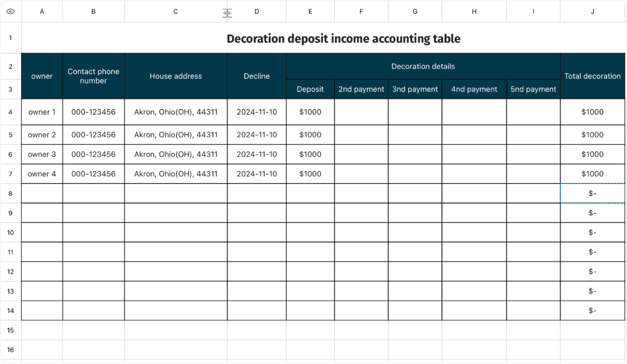
Task: Click owner 2's $1000 deposit cell
Action: click(310, 135)
